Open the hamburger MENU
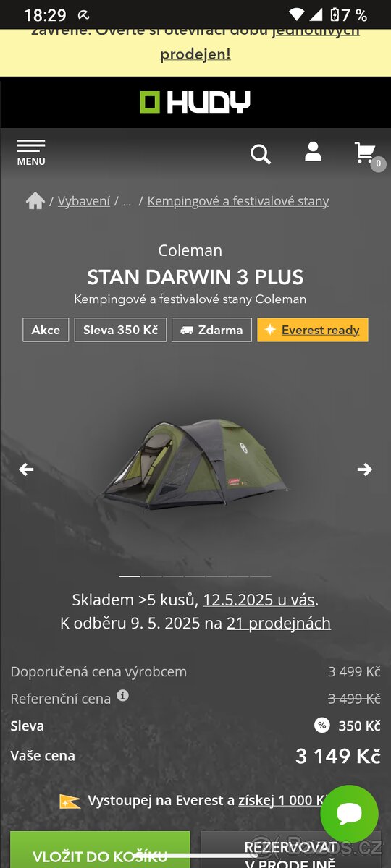The width and height of the screenshot is (391, 868). pos(31,153)
